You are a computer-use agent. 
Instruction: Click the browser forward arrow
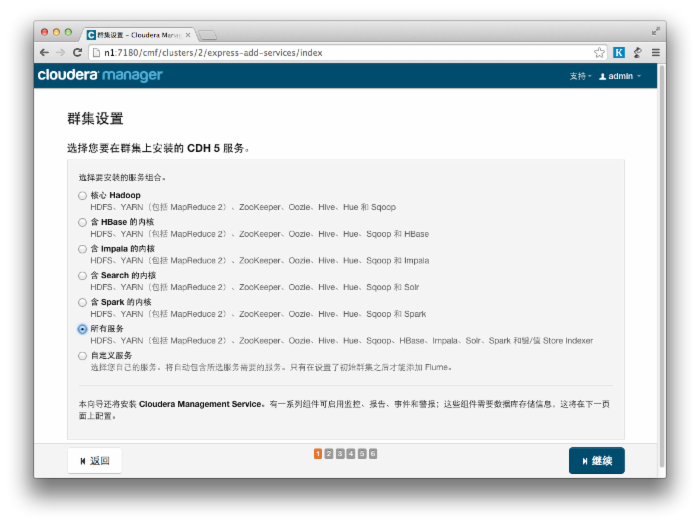pyautogui.click(x=60, y=52)
